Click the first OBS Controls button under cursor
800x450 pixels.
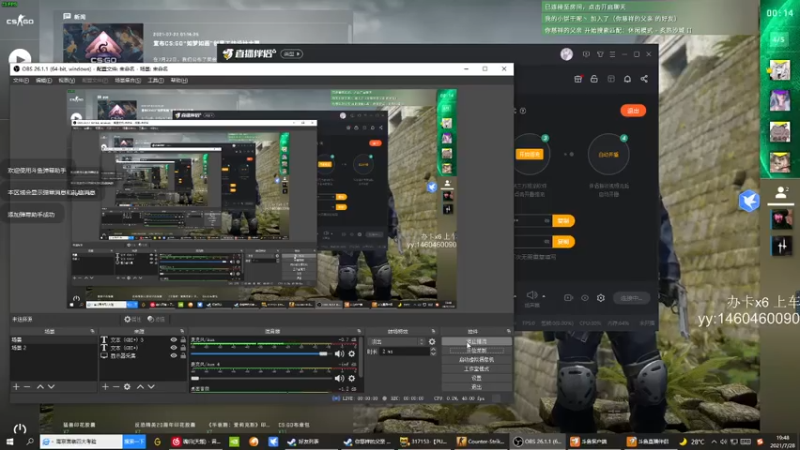point(476,341)
